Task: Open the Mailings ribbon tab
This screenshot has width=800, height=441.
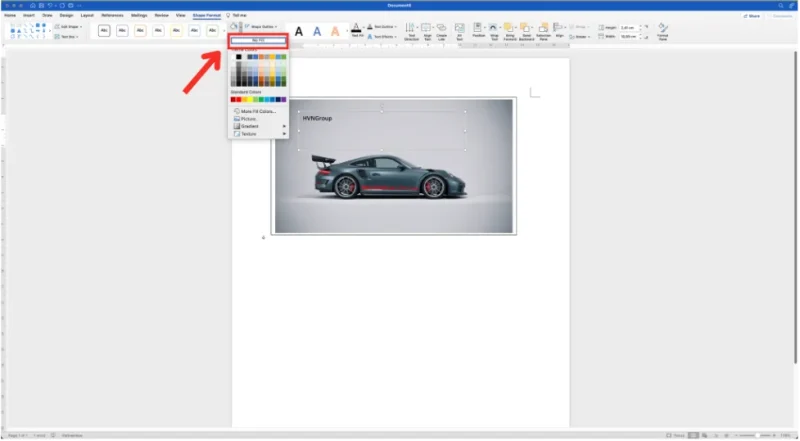Action: 139,15
